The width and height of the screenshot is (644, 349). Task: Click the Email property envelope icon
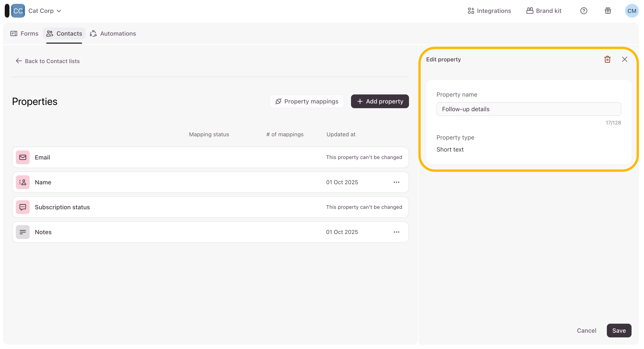[23, 157]
